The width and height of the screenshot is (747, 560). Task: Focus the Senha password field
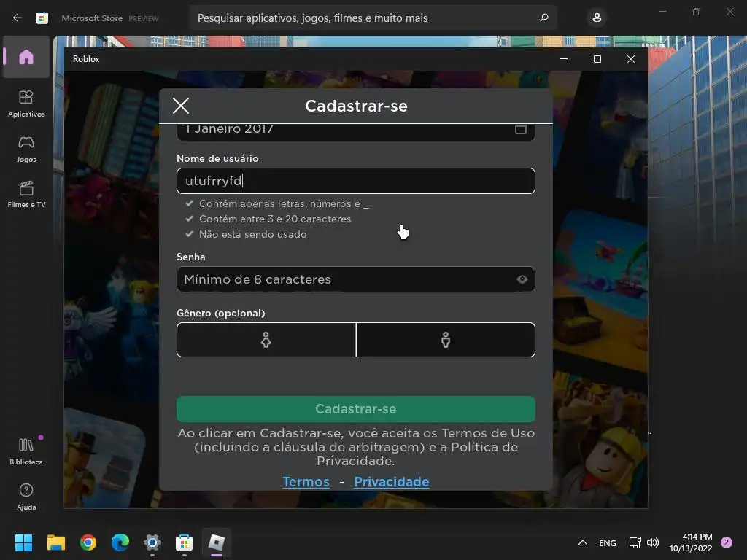[356, 279]
